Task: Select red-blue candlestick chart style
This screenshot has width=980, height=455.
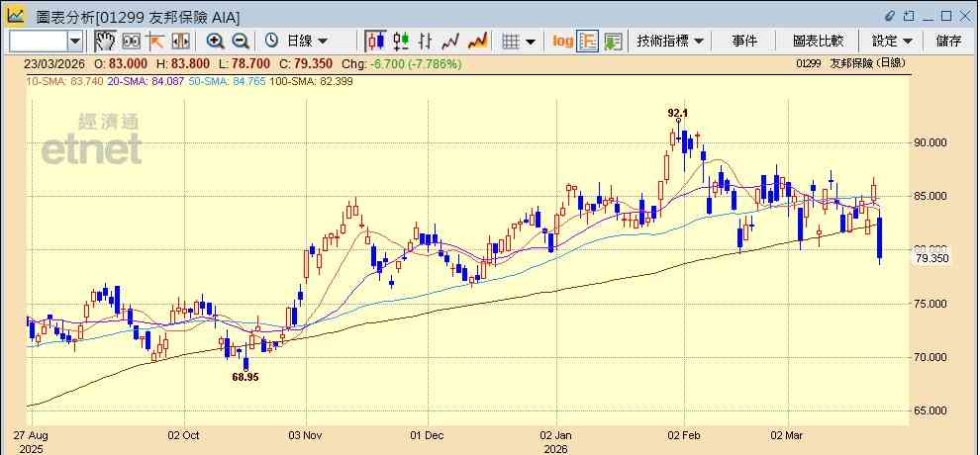Action: tap(375, 42)
